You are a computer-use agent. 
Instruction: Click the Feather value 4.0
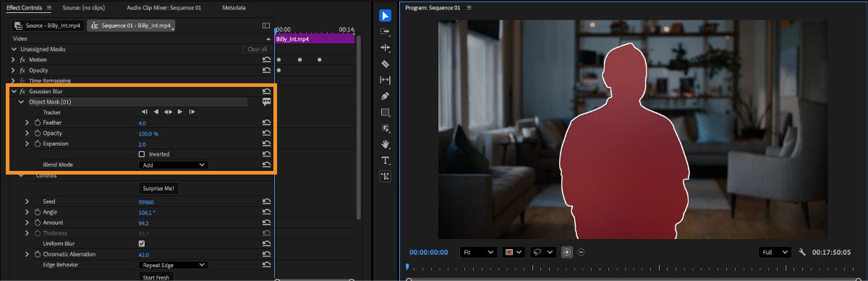pyautogui.click(x=142, y=123)
